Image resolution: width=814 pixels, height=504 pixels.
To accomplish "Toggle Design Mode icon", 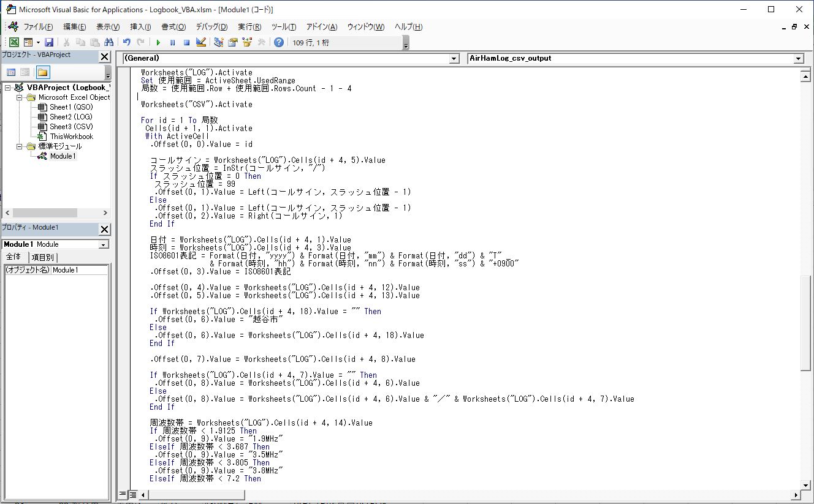I will 200,42.
